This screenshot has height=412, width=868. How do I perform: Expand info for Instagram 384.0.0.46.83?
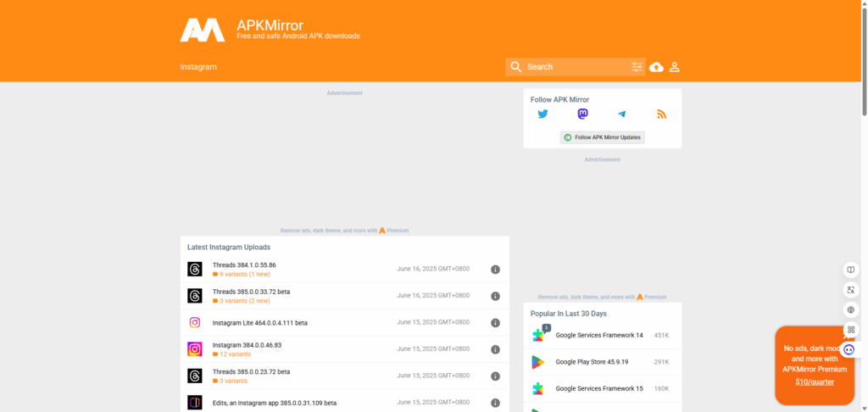click(495, 349)
